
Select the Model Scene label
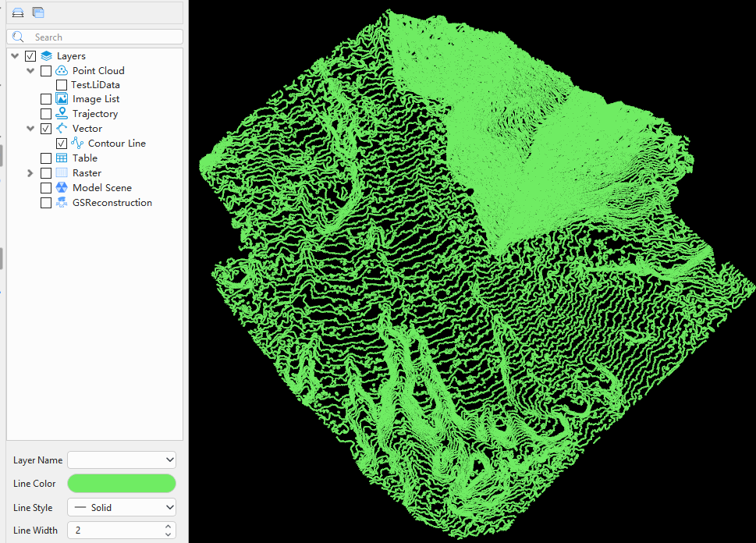coord(101,187)
